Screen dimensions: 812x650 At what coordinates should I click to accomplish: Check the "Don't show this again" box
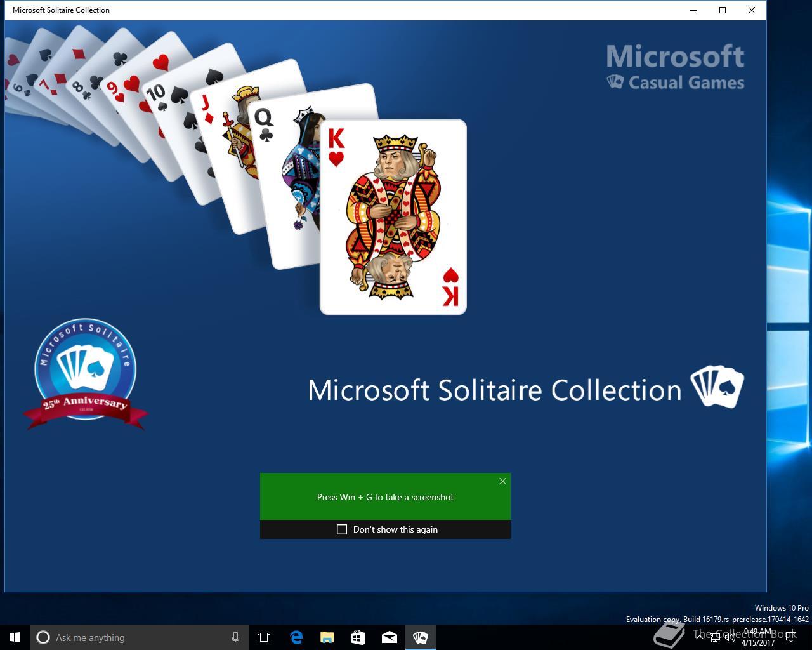(x=342, y=529)
